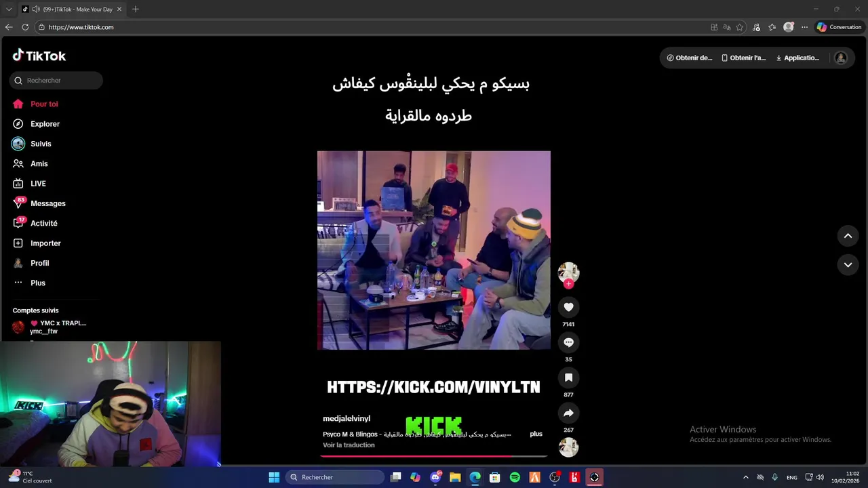Share the video with arrow icon
Viewport: 868px width, 488px height.
[x=568, y=413]
